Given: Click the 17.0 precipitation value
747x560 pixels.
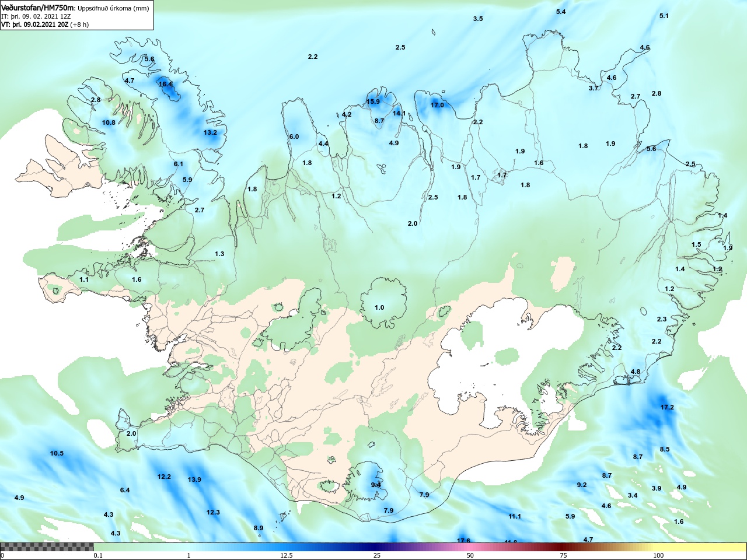Looking at the screenshot, I should [x=437, y=105].
